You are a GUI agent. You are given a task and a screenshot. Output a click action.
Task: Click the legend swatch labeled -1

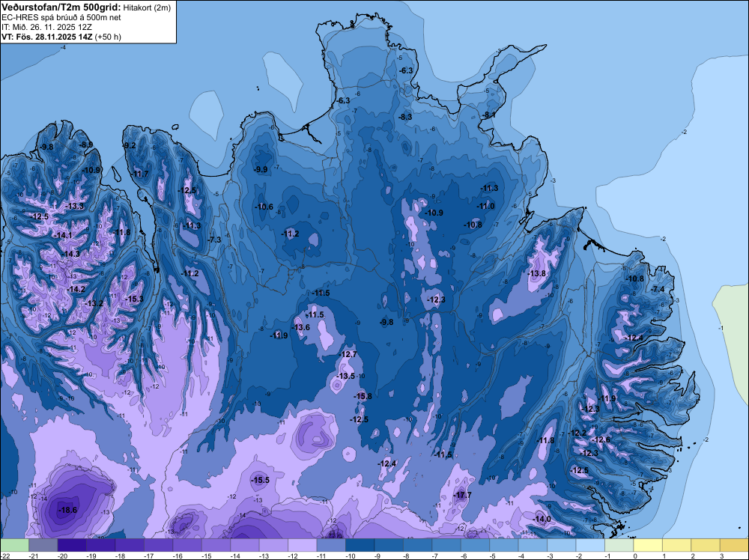pyautogui.click(x=619, y=545)
